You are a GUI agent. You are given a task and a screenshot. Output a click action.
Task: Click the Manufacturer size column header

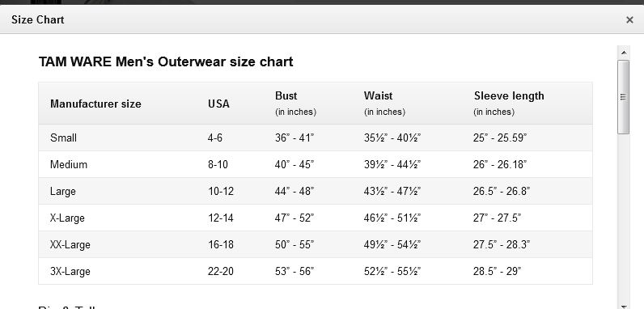point(95,104)
